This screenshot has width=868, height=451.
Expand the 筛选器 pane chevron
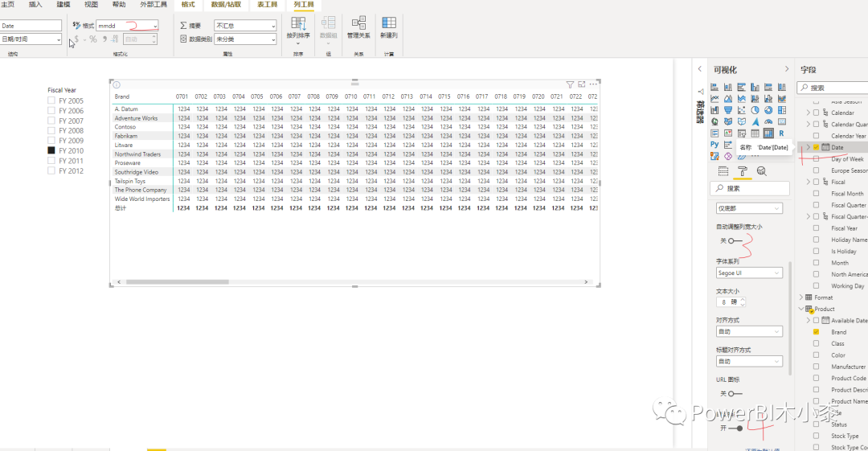tap(700, 69)
